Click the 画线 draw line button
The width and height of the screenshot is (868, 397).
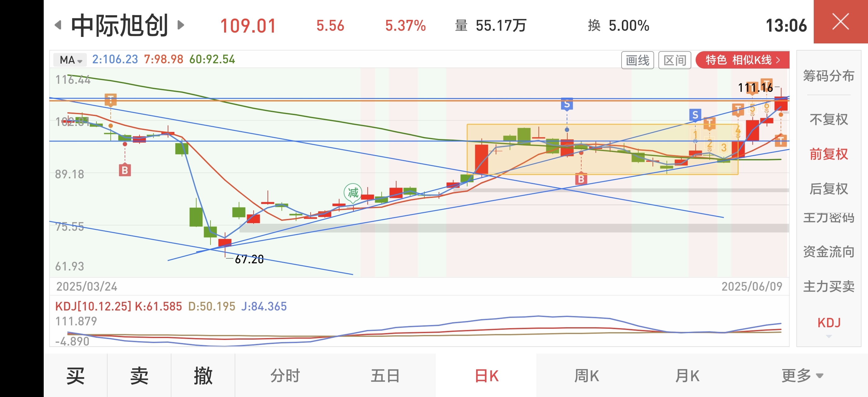[x=637, y=60]
